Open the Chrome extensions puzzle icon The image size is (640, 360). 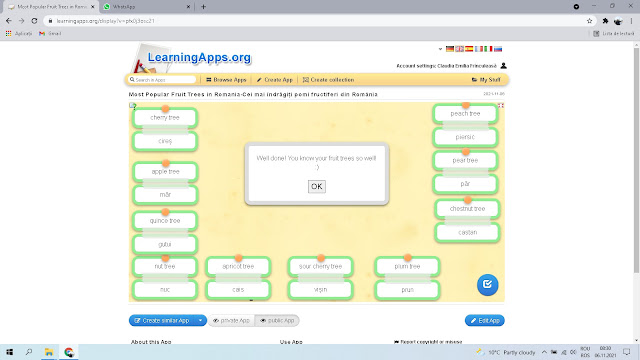pos(605,21)
